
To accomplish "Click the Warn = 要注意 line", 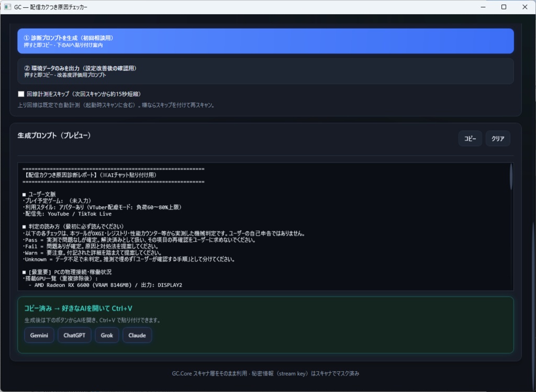I will (x=92, y=253).
